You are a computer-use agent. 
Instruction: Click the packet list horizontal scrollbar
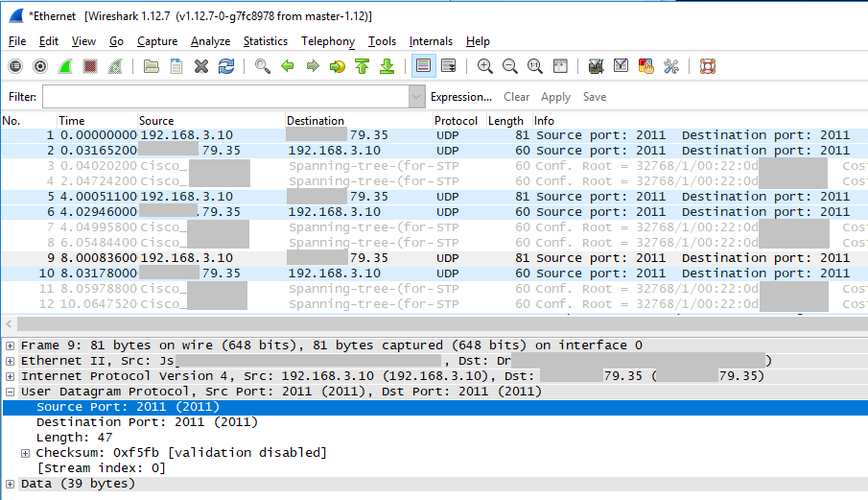tap(442, 324)
